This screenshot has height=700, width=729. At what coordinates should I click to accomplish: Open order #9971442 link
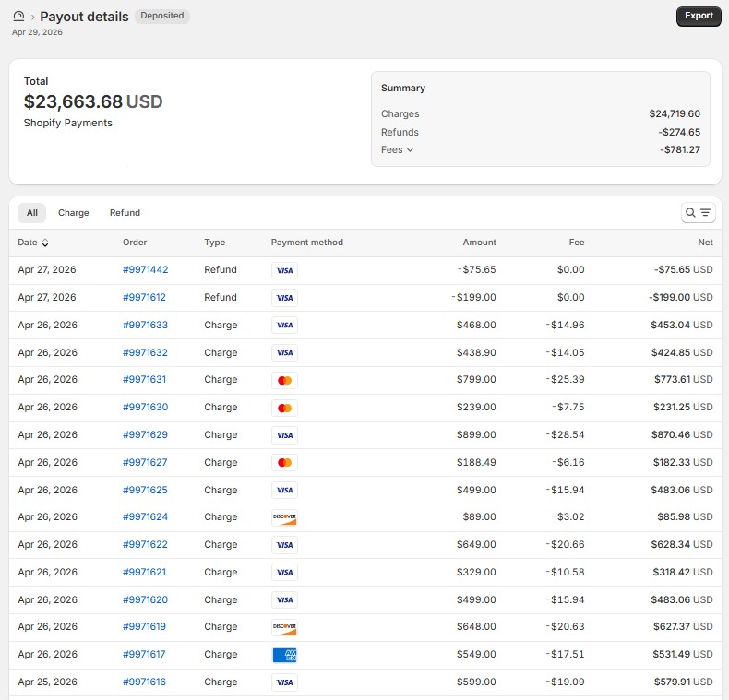pyautogui.click(x=145, y=269)
